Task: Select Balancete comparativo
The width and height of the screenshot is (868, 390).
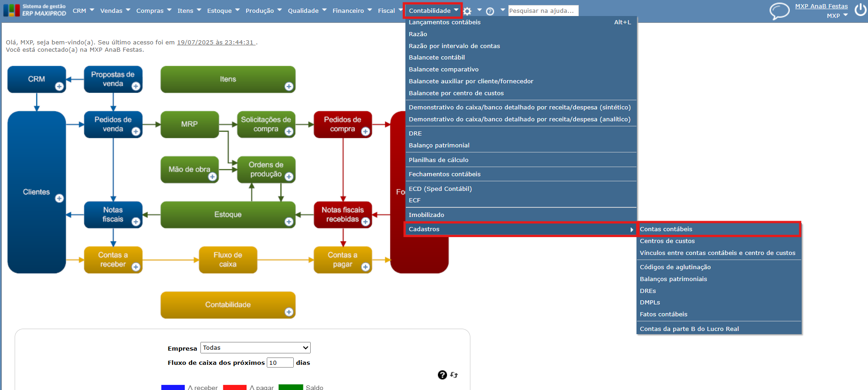Action: pos(521,69)
